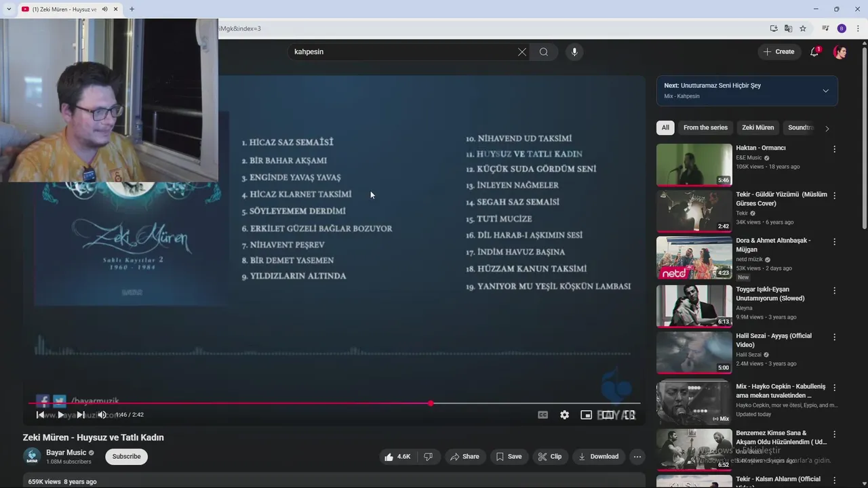Open more actions ellipsis under video
This screenshot has width=868, height=488.
point(637,457)
